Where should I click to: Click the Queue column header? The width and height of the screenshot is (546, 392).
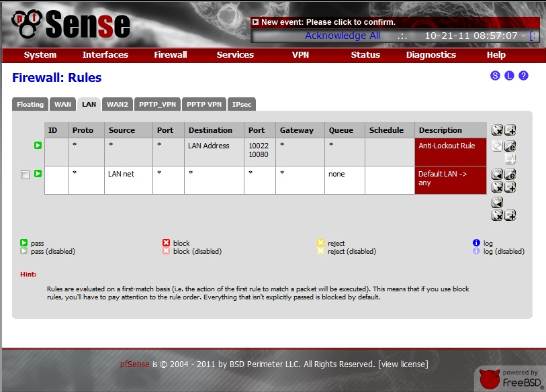coord(345,130)
